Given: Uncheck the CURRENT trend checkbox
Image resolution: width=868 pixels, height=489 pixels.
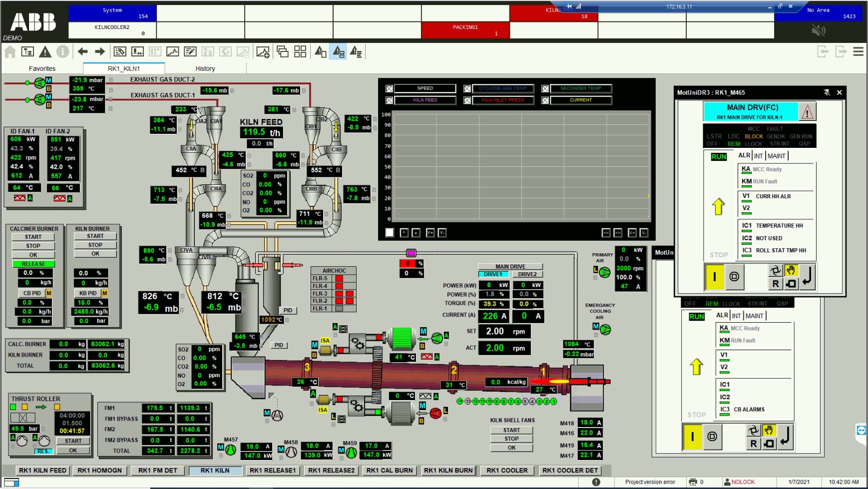Looking at the screenshot, I should (545, 100).
